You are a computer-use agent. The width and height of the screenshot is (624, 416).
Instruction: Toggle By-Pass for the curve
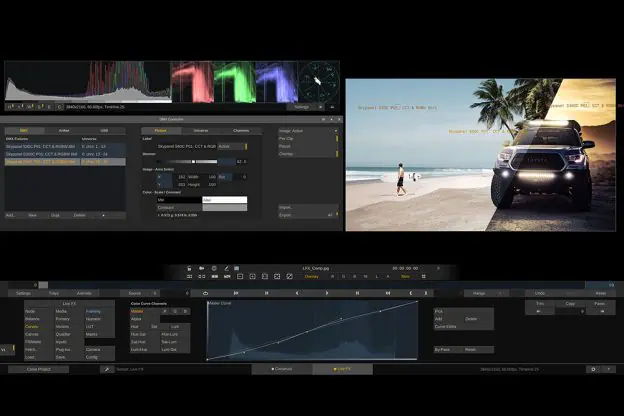[448, 350]
